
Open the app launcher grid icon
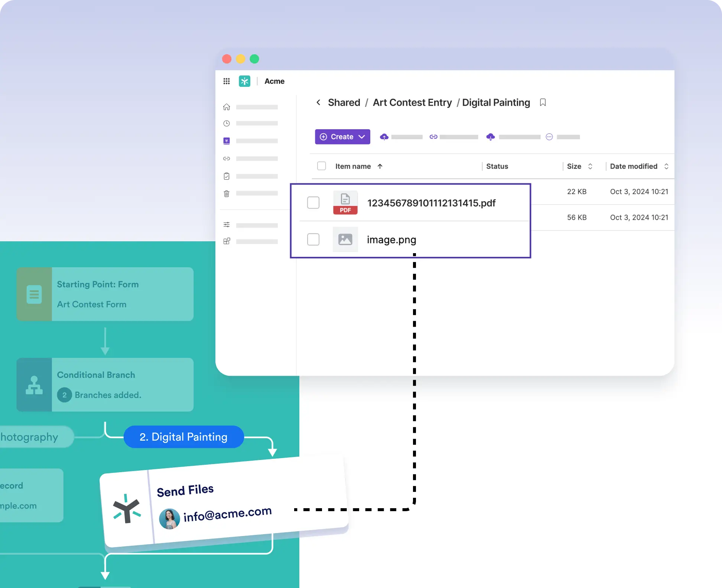tap(227, 81)
